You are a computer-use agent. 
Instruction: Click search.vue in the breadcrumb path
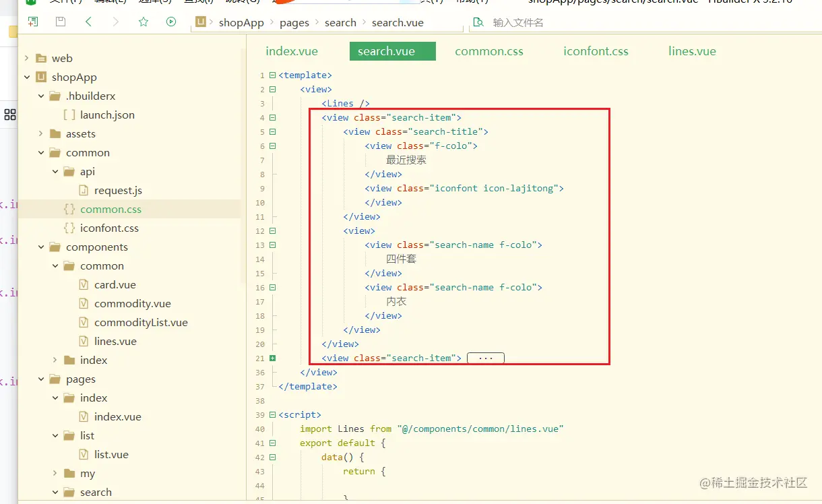click(x=398, y=22)
